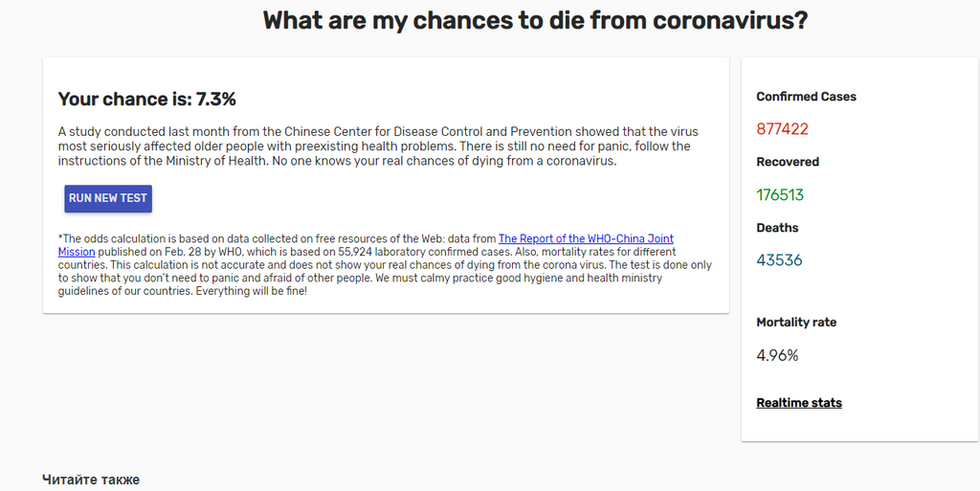This screenshot has width=980, height=491.
Task: Click the Deaths label
Action: [777, 228]
